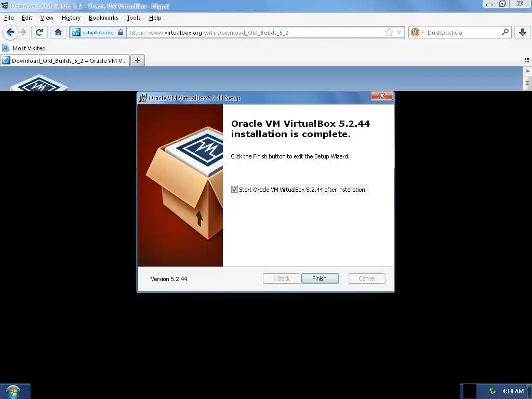Select the Download_Old_Builds_5_2 tab
The width and height of the screenshot is (532, 399).
65,61
